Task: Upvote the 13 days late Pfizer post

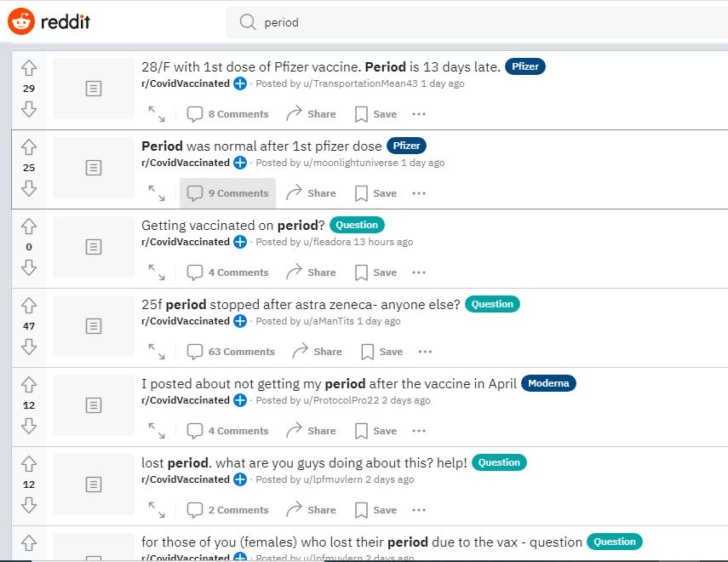Action: coord(29,68)
